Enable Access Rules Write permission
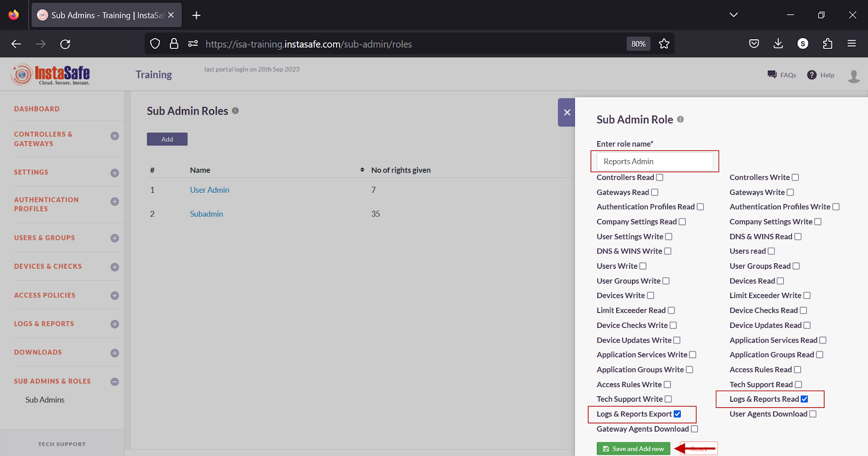Image resolution: width=868 pixels, height=456 pixels. (667, 385)
